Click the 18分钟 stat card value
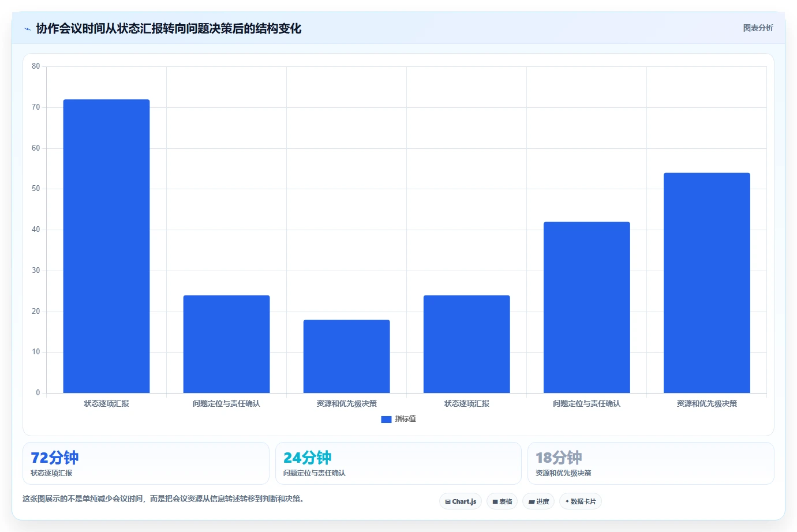Viewport: 797px width, 532px height. (x=559, y=458)
